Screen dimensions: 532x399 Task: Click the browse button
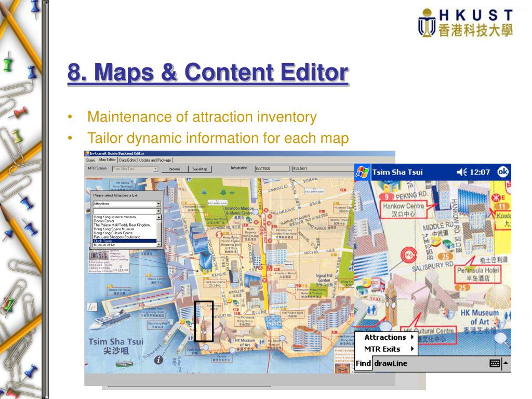coord(175,169)
